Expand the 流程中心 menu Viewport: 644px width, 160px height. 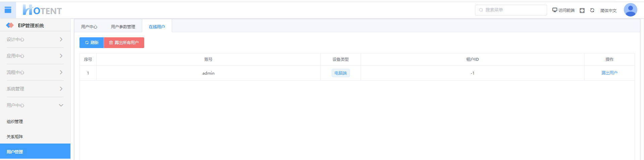coord(35,72)
